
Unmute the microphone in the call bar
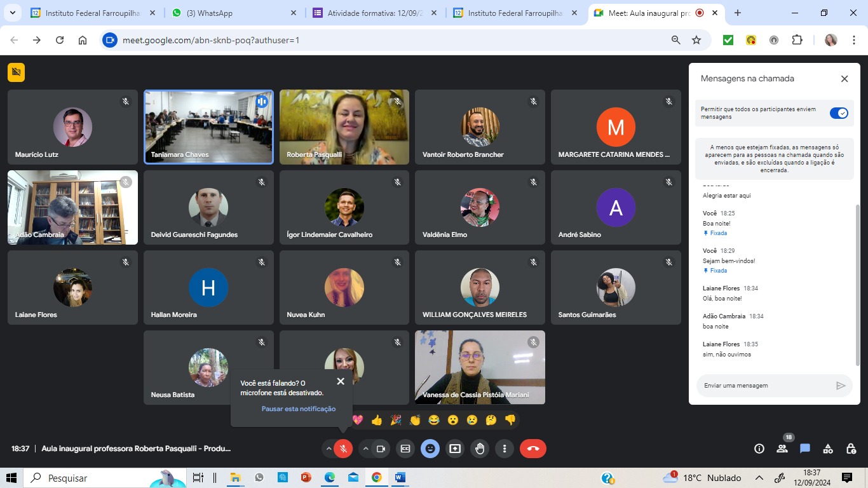[x=343, y=449]
